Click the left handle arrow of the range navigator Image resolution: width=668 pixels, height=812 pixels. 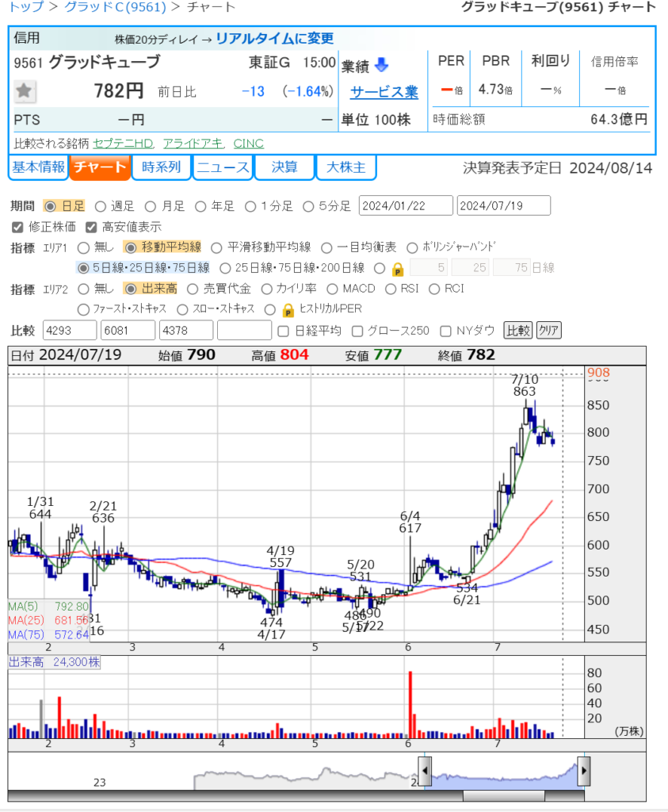point(425,770)
